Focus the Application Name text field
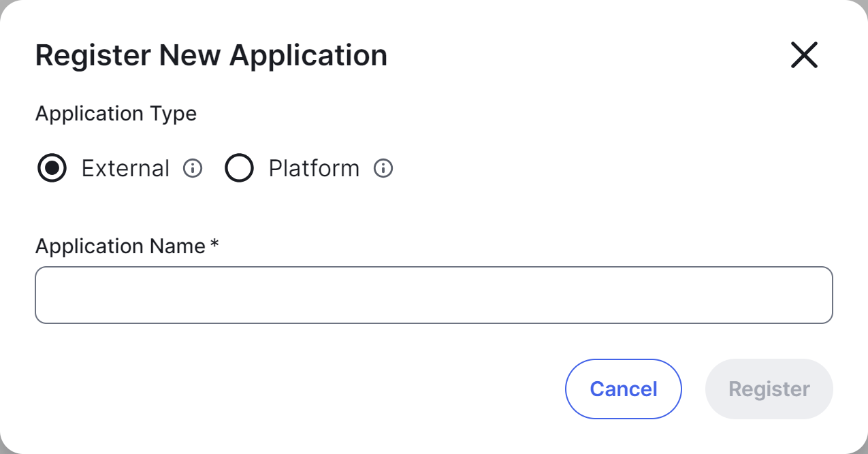Viewport: 868px width, 454px height. pos(434,295)
